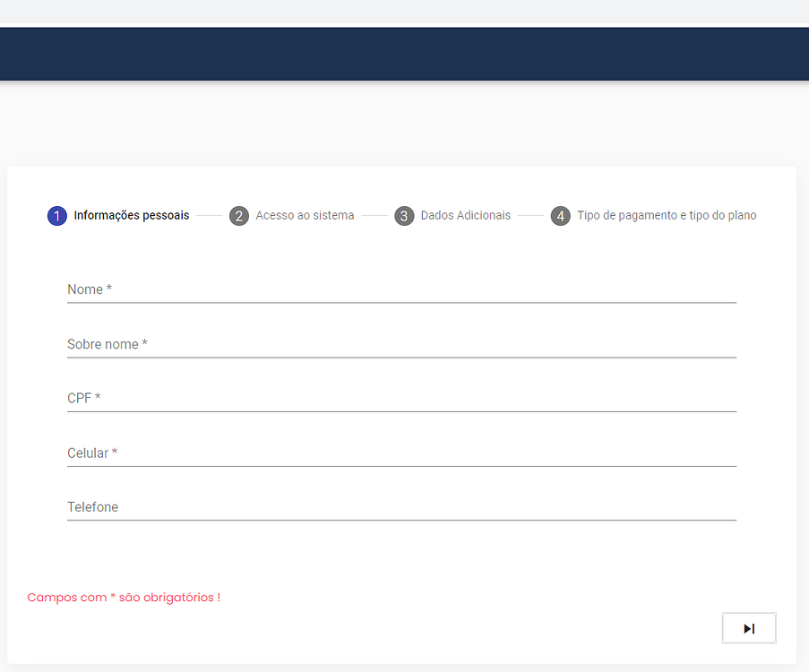Click the highlighted blue active step indicator
The height and width of the screenshot is (672, 809).
point(57,216)
